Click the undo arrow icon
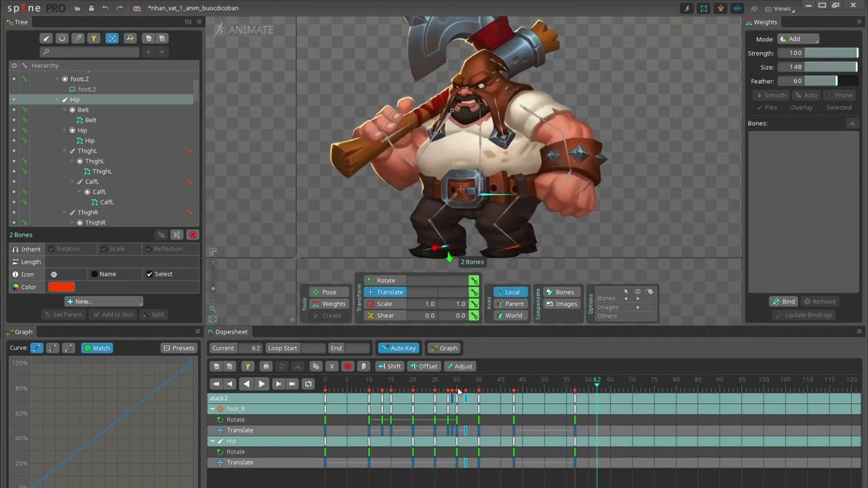868x488 pixels. (x=105, y=8)
